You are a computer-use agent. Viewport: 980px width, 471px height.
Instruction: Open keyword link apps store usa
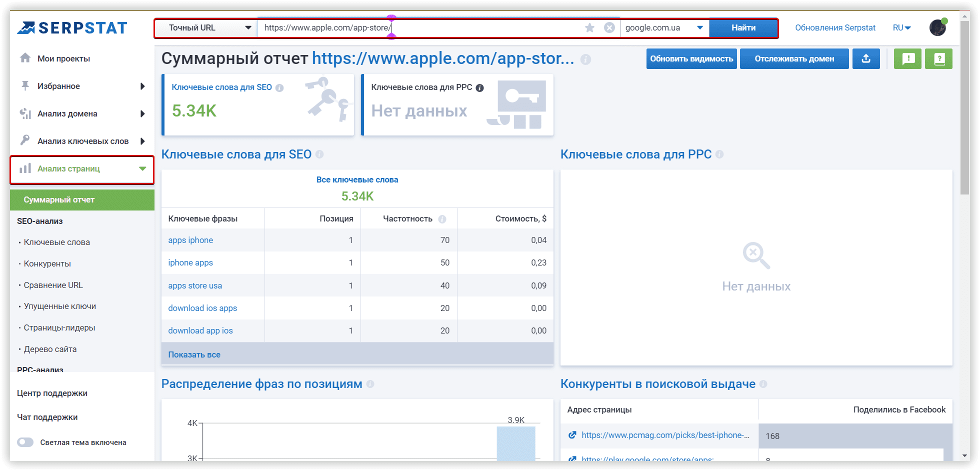tap(195, 285)
